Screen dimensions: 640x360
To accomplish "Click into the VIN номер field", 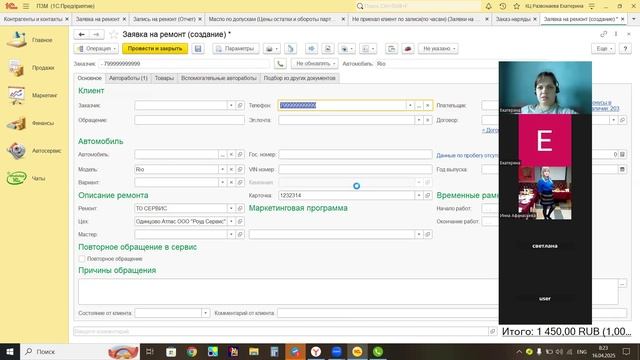I will coord(355,169).
